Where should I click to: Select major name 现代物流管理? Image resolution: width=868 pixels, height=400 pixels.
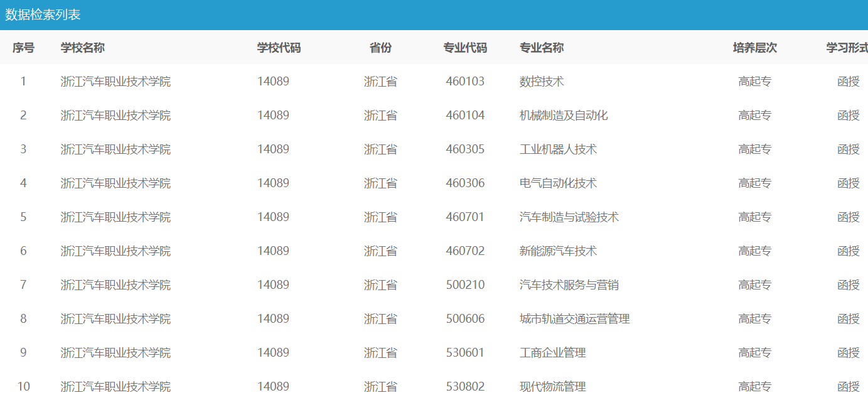point(553,387)
